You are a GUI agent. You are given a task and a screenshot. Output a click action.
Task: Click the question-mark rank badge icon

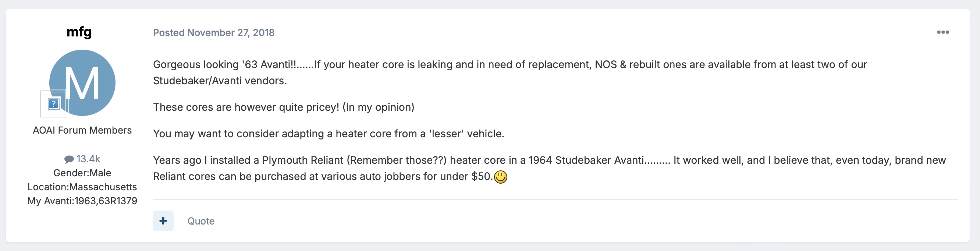(54, 103)
